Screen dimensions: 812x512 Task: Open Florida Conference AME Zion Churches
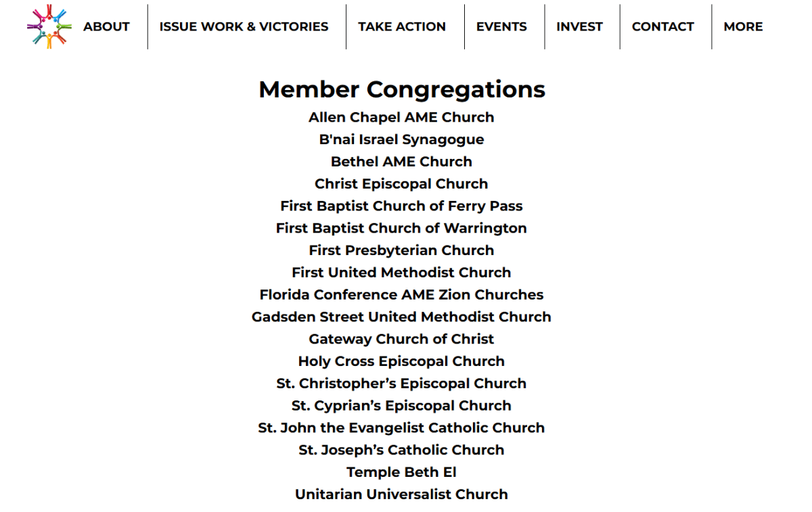401,295
